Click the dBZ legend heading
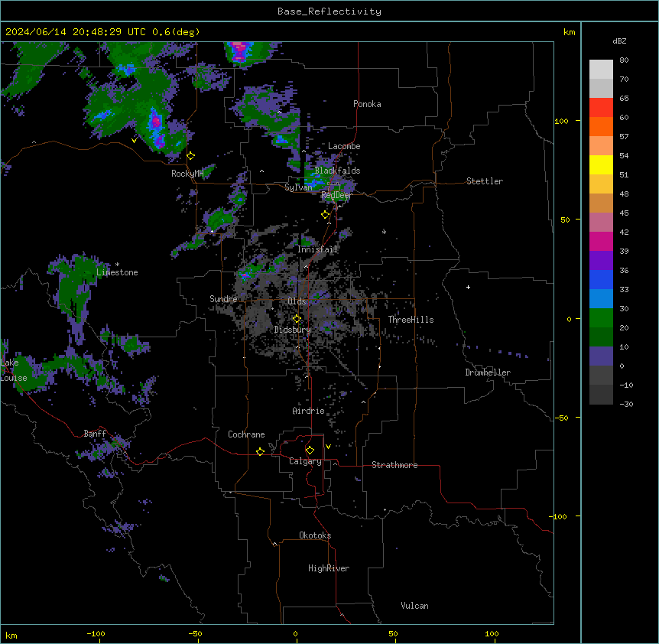 (x=619, y=41)
